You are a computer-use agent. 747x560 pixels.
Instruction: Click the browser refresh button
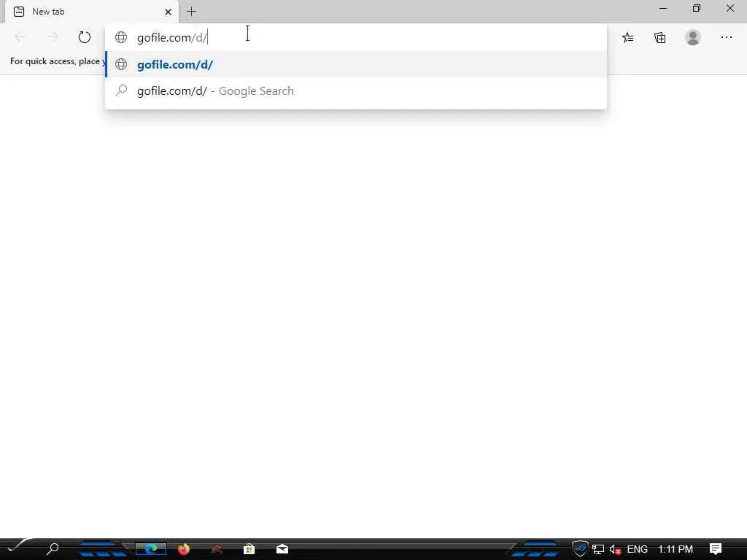tap(85, 37)
